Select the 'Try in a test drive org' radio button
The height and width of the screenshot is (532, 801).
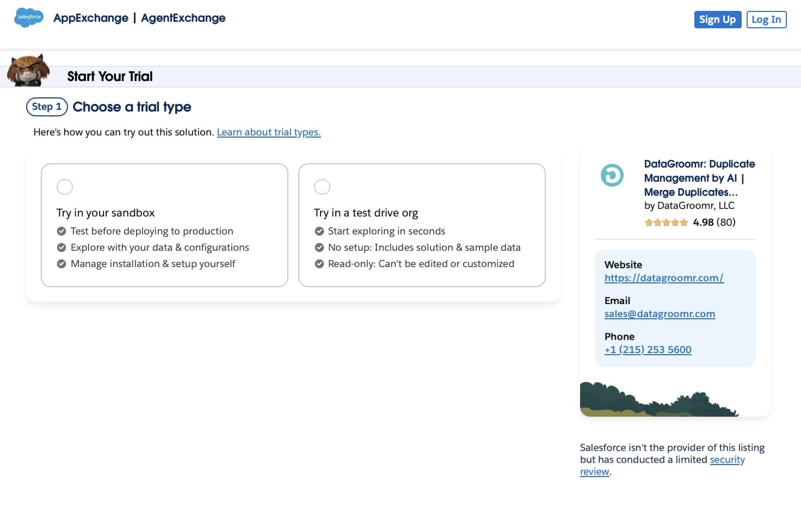(322, 187)
